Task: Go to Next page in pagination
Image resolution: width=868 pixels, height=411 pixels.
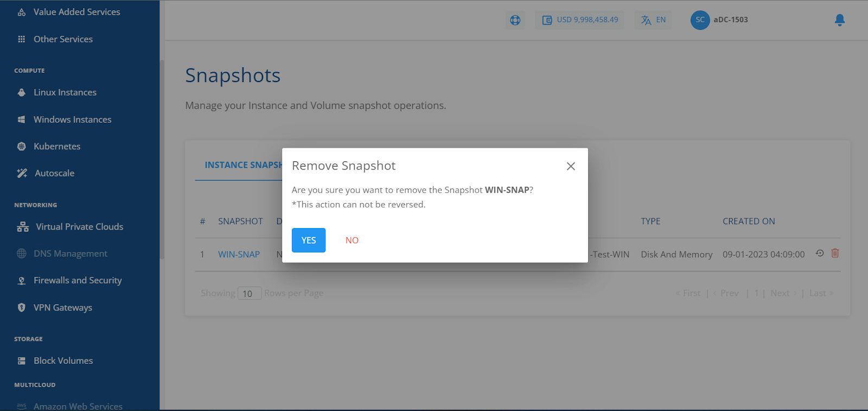Action: (784, 293)
